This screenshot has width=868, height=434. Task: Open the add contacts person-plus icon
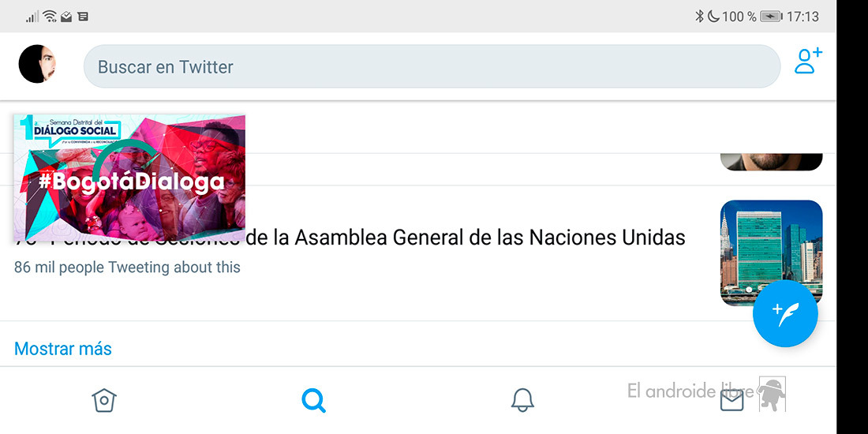coord(808,61)
